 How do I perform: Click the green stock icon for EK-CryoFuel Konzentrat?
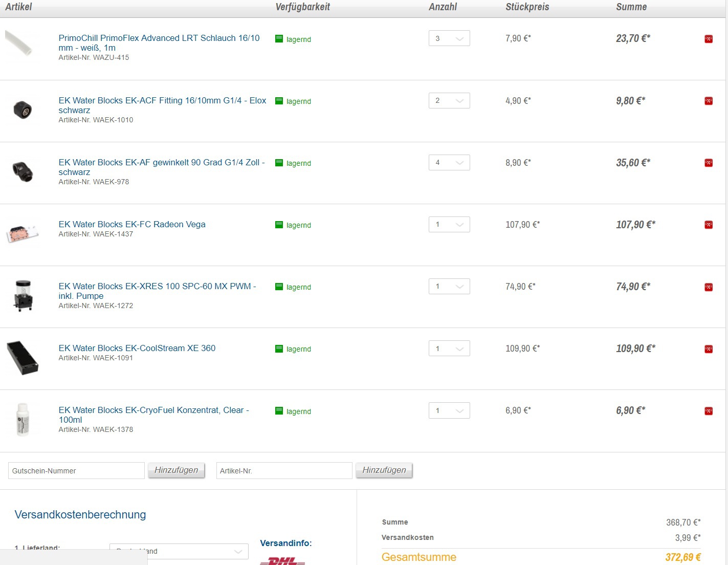click(x=279, y=411)
